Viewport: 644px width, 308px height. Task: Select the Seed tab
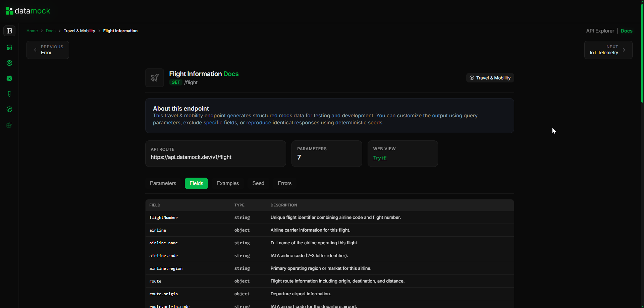pyautogui.click(x=258, y=183)
